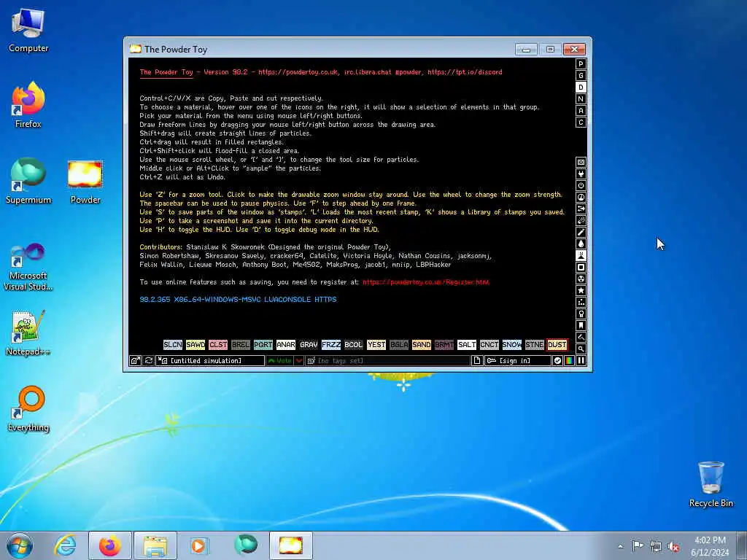Open the Liquids droplet category icon
Image resolution: width=747 pixels, height=560 pixels.
[x=581, y=244]
